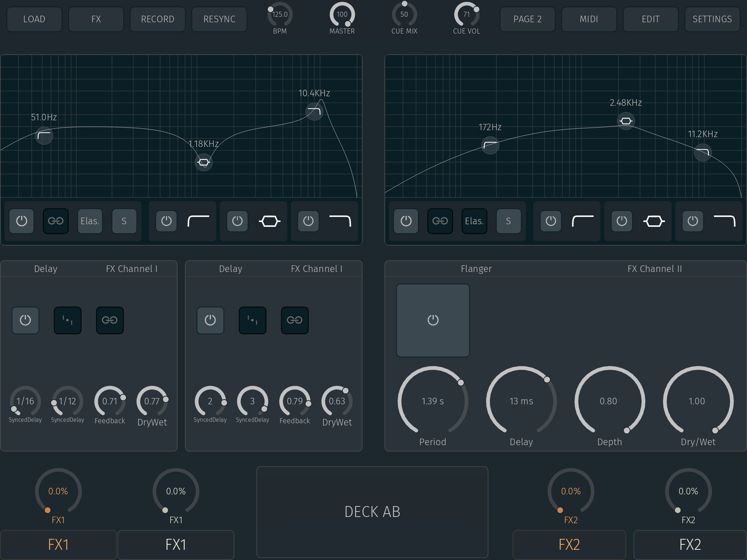The height and width of the screenshot is (560, 747).
Task: Open the SETTINGS menu
Action: [x=712, y=19]
